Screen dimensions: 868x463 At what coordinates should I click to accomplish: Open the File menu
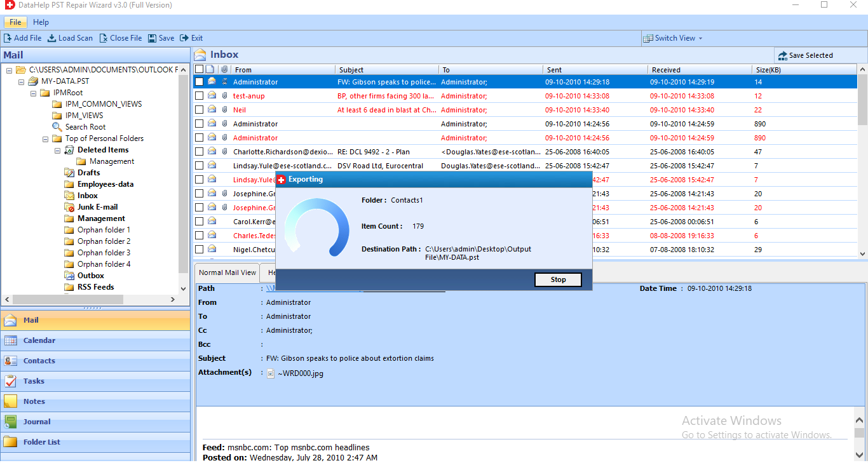point(15,22)
